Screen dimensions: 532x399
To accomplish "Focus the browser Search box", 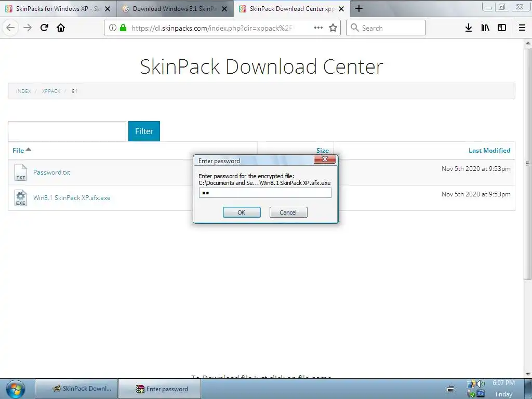I will 386,28.
